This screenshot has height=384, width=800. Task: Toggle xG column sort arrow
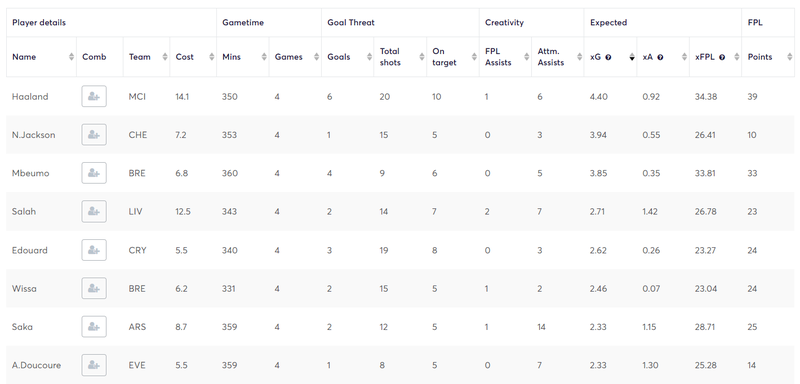pos(632,57)
